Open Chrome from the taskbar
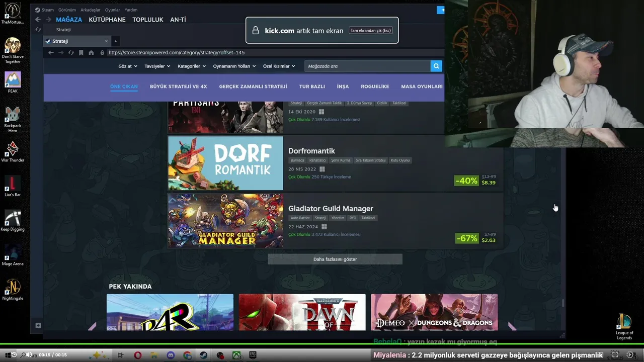644x362 pixels. tap(187, 355)
